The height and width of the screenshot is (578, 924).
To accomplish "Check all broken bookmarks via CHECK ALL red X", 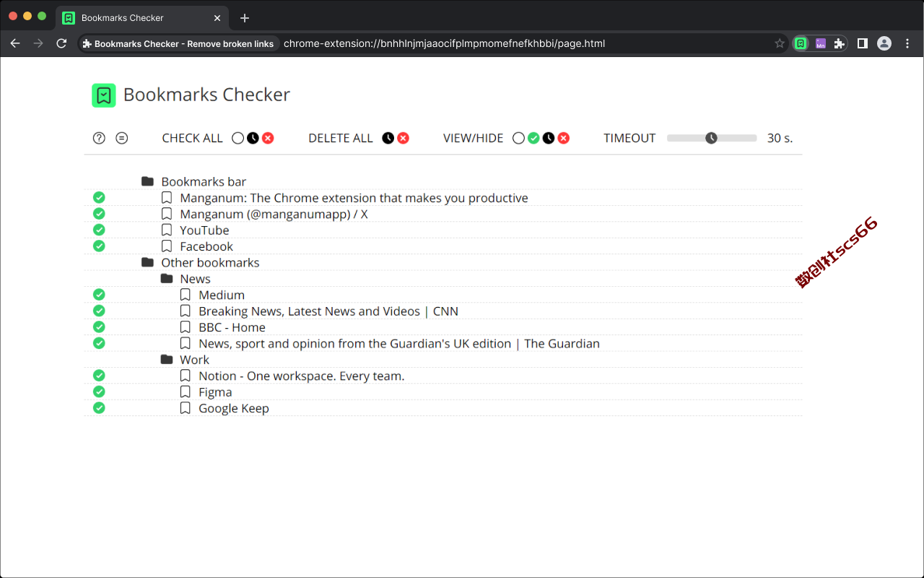I will point(268,138).
